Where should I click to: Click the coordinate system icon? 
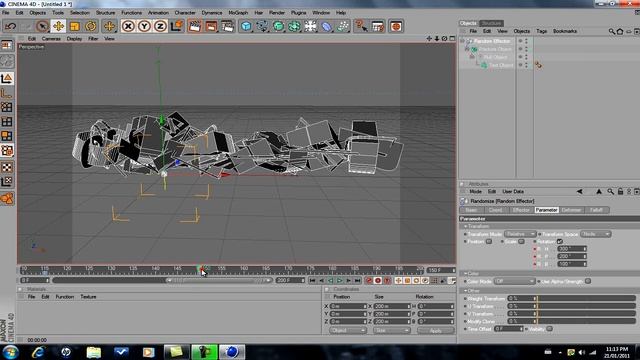pos(177,27)
